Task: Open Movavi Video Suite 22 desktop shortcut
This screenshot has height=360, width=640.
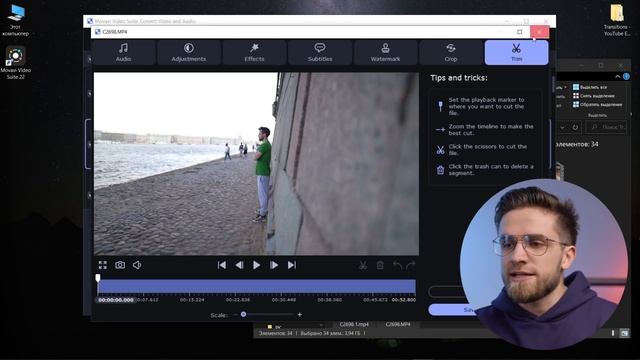Action: (16, 62)
